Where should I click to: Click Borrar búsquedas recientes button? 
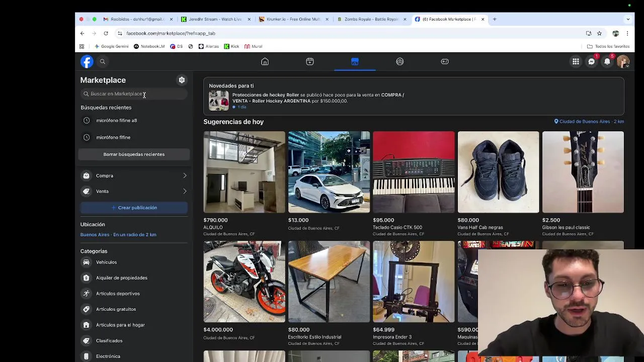(134, 154)
